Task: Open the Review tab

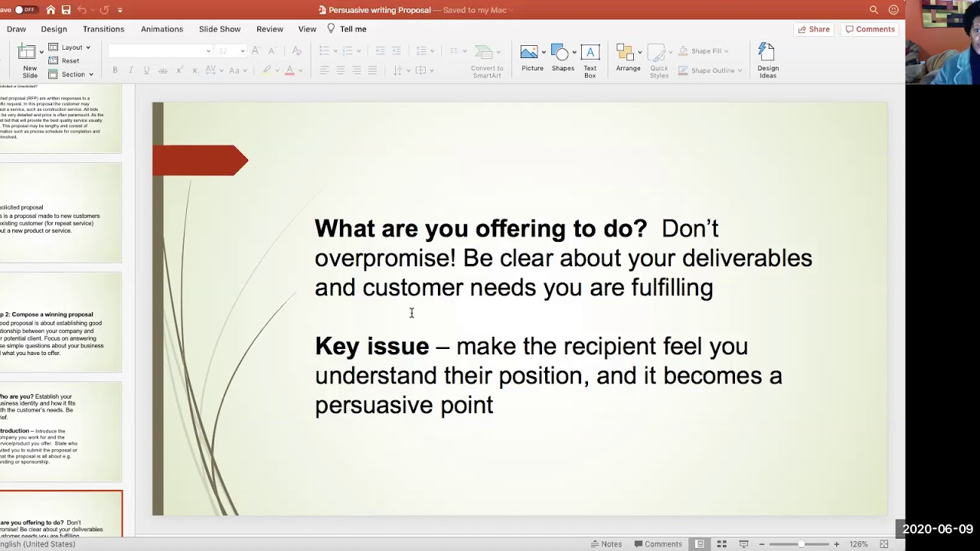Action: tap(269, 29)
